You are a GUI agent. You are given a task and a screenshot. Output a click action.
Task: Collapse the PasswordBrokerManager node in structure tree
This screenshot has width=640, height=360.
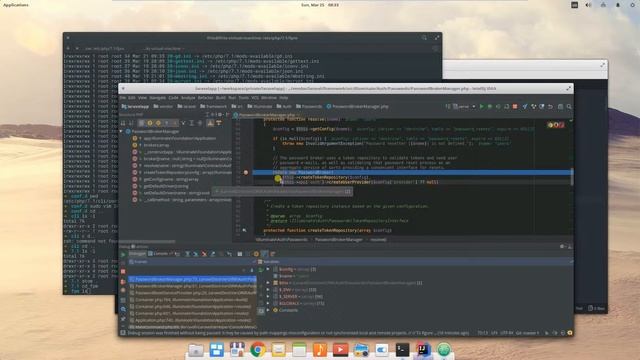121,131
